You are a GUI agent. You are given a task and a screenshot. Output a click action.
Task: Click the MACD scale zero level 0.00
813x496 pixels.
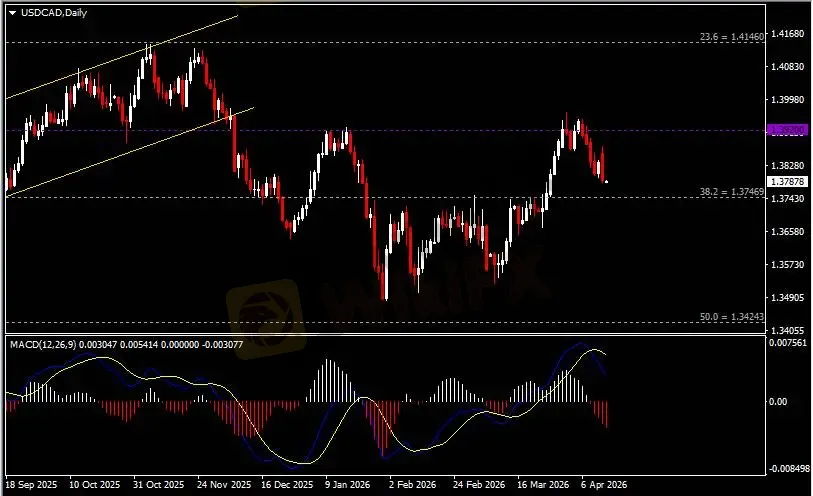click(778, 402)
